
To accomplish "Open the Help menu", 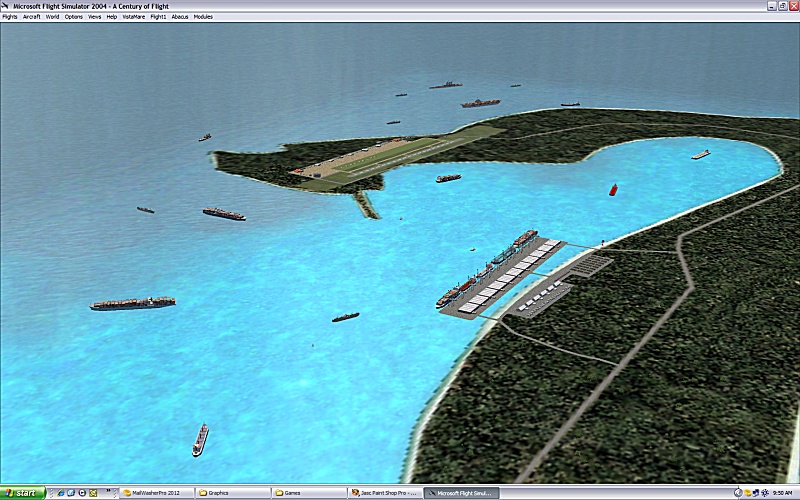I will [112, 17].
